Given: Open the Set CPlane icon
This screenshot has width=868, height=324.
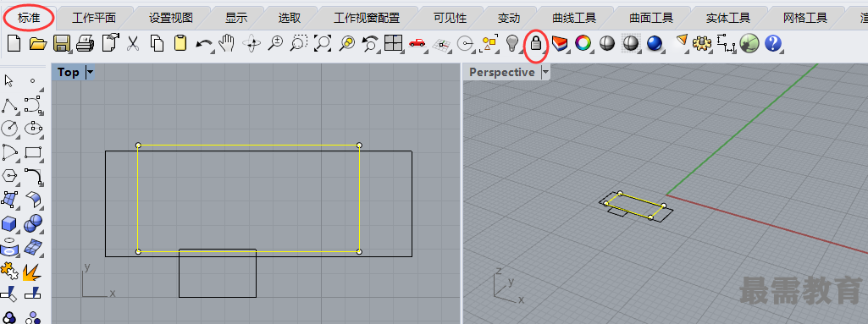Looking at the screenshot, I should coord(441,44).
